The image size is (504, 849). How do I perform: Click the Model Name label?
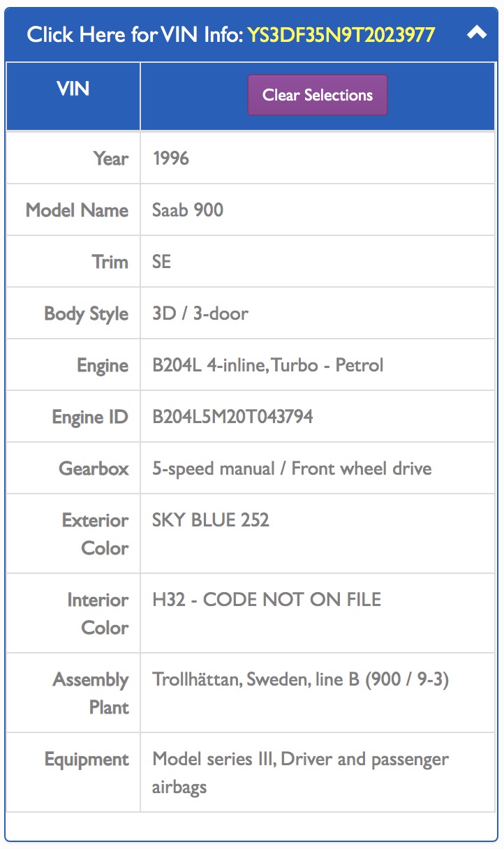tap(77, 210)
